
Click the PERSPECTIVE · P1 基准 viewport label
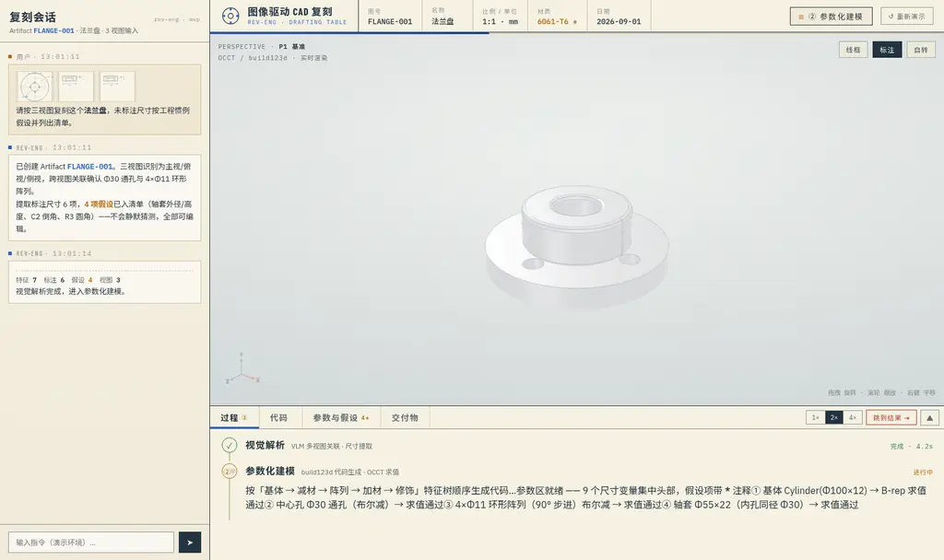(x=261, y=46)
